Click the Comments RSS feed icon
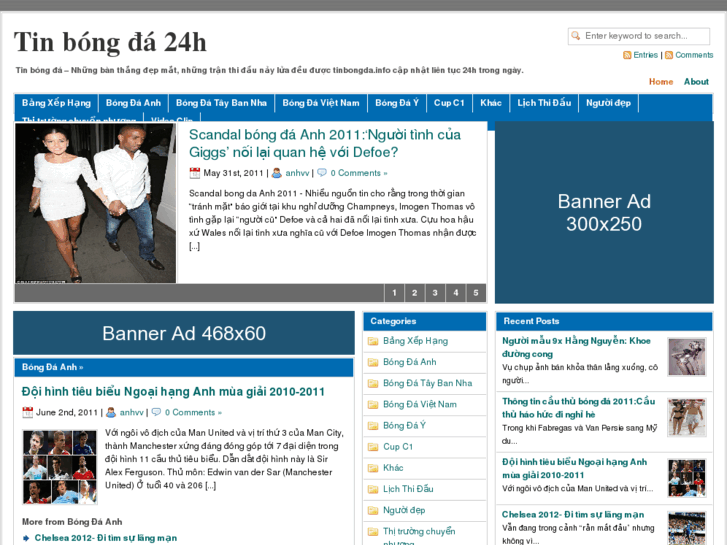This screenshot has height=545, width=727. (669, 55)
